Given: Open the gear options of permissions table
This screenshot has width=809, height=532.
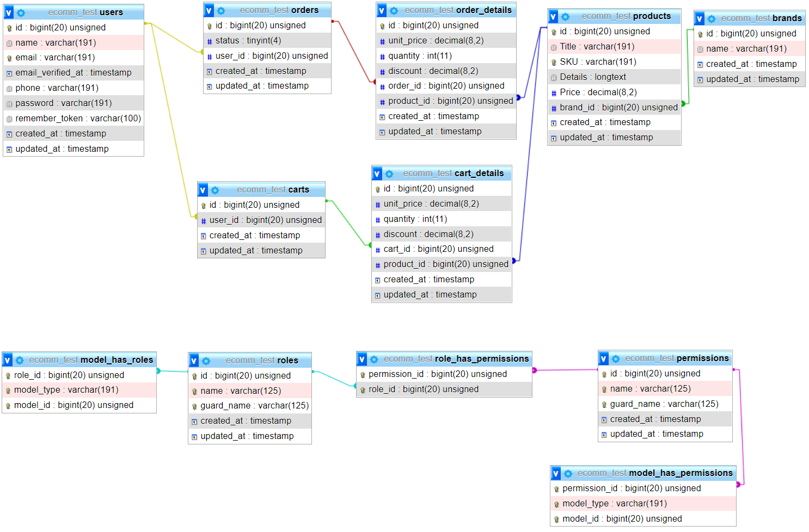Looking at the screenshot, I should click(x=616, y=358).
